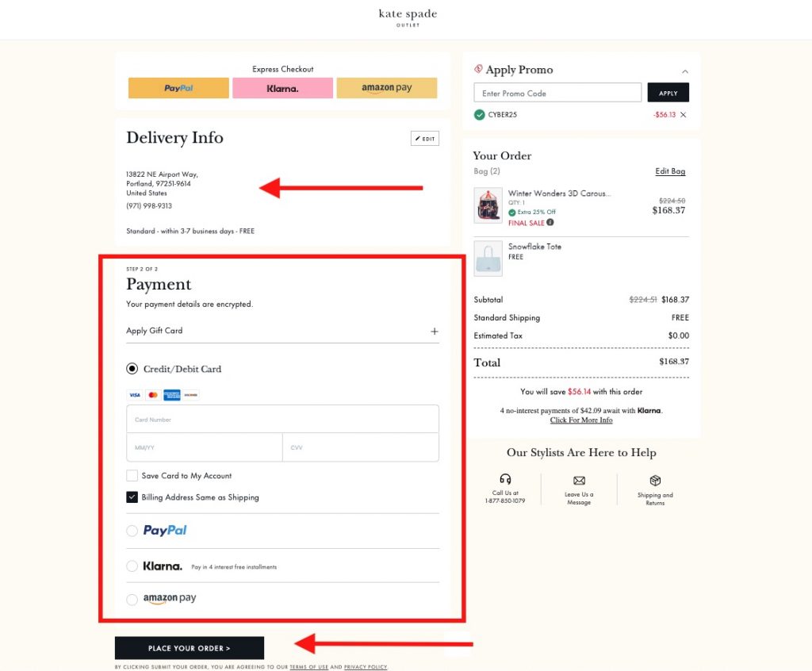Uncheck Billing Address Same as Shipping
The width and height of the screenshot is (812, 671).
point(132,497)
